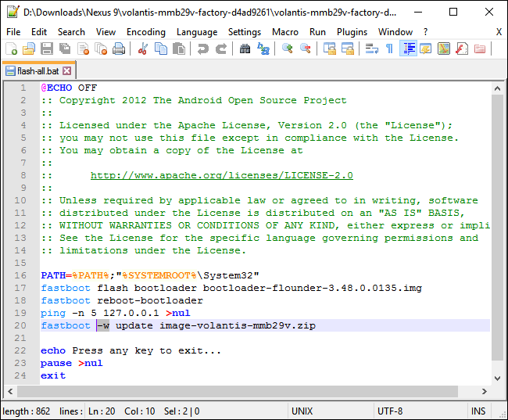Open the Encoding menu
This screenshot has width=508, height=420.
tap(145, 32)
